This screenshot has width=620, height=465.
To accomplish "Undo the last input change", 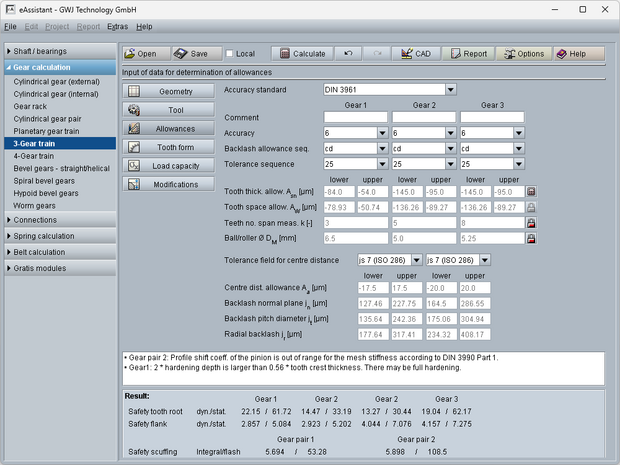I will [347, 53].
